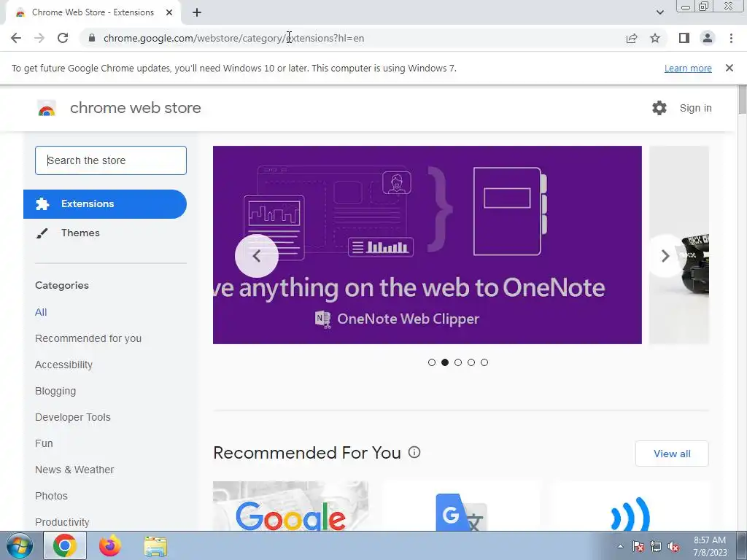The height and width of the screenshot is (560, 747).
Task: Jump to the fourth carousel slide dot
Action: 471,362
